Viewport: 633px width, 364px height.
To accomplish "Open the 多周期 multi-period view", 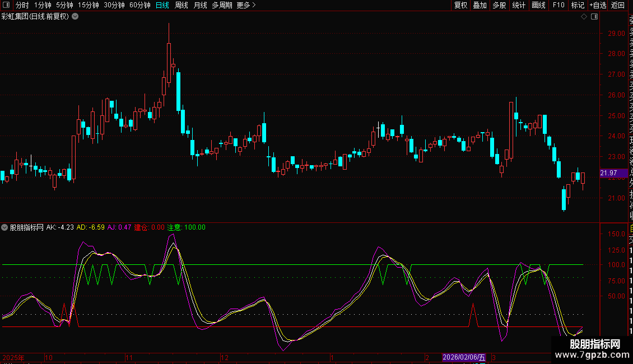I will tap(222, 5).
